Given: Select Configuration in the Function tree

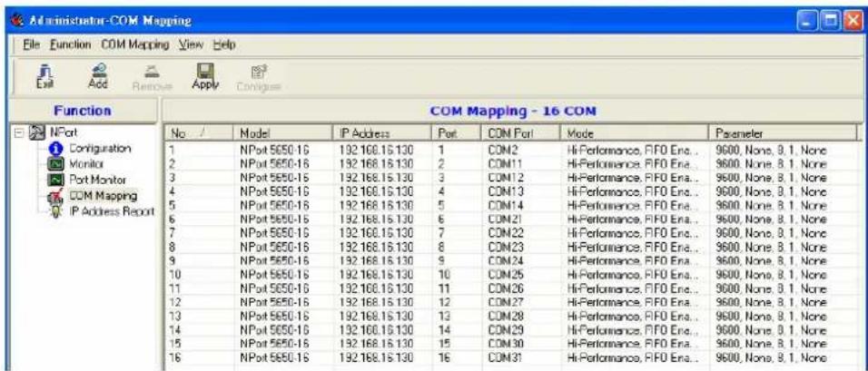Looking at the screenshot, I should [x=100, y=150].
